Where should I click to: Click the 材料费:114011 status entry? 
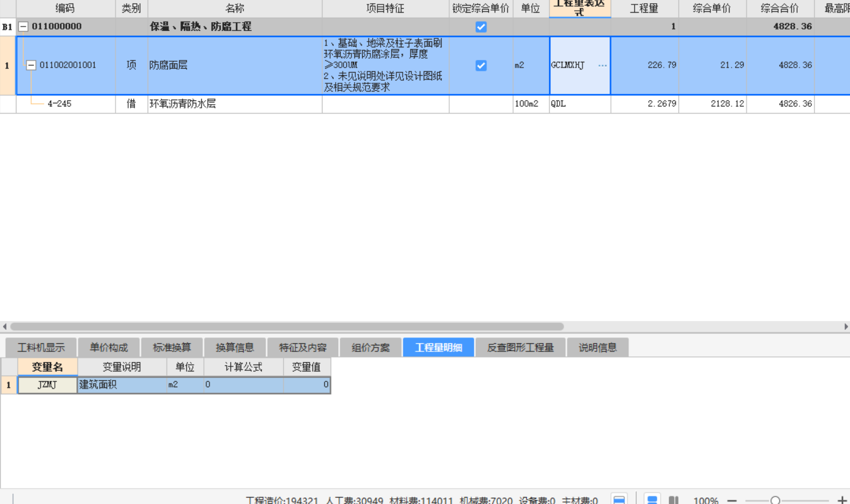[x=421, y=501]
